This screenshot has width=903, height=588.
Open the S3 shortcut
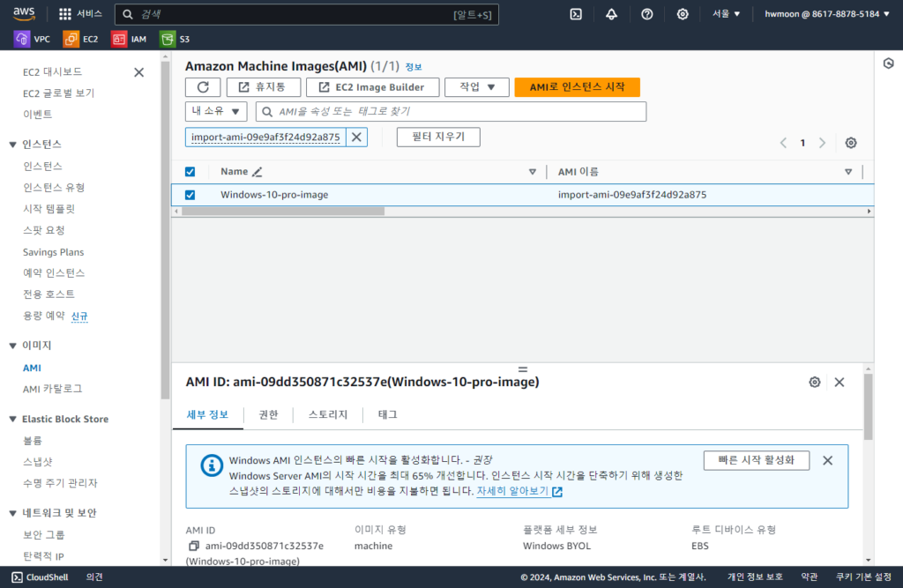pos(175,39)
